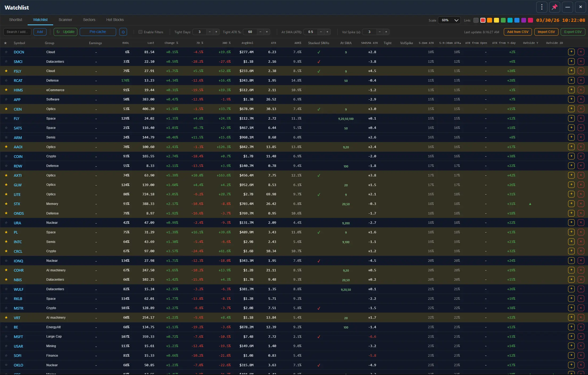
Task: Click the plus icon on the OKLO row
Action: pyautogui.click(x=572, y=365)
